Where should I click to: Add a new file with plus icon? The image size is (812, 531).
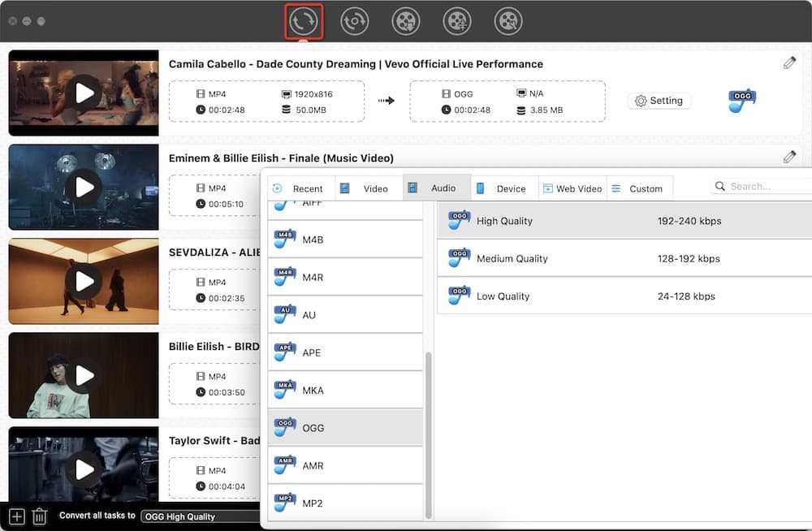click(16, 516)
